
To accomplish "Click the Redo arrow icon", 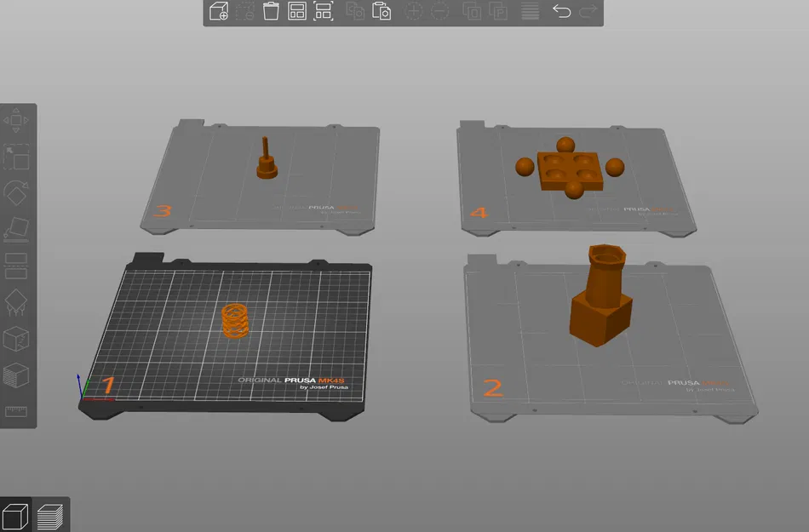I will 588,11.
